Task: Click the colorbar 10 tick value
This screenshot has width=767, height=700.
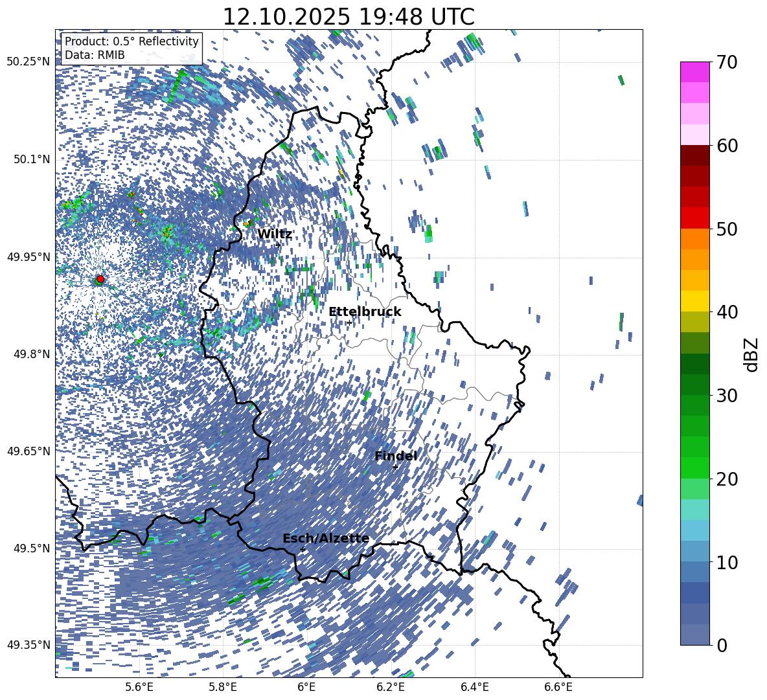Action: (x=726, y=562)
